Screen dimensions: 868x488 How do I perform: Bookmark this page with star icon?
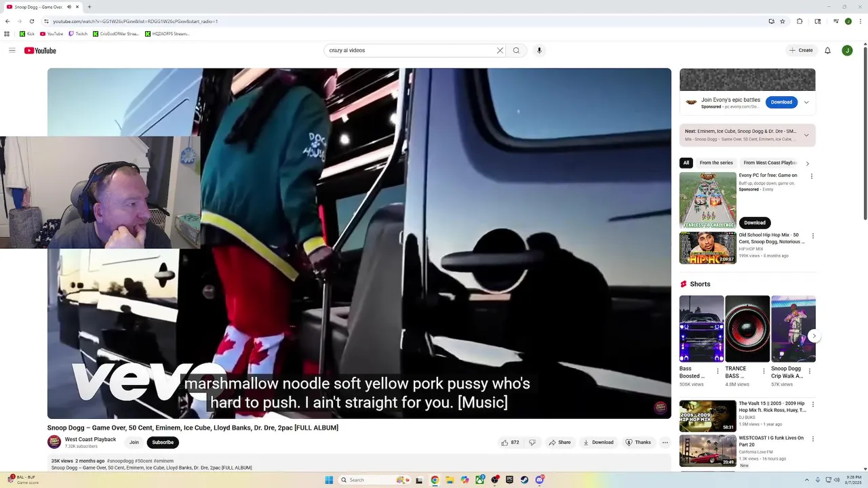[x=783, y=21]
